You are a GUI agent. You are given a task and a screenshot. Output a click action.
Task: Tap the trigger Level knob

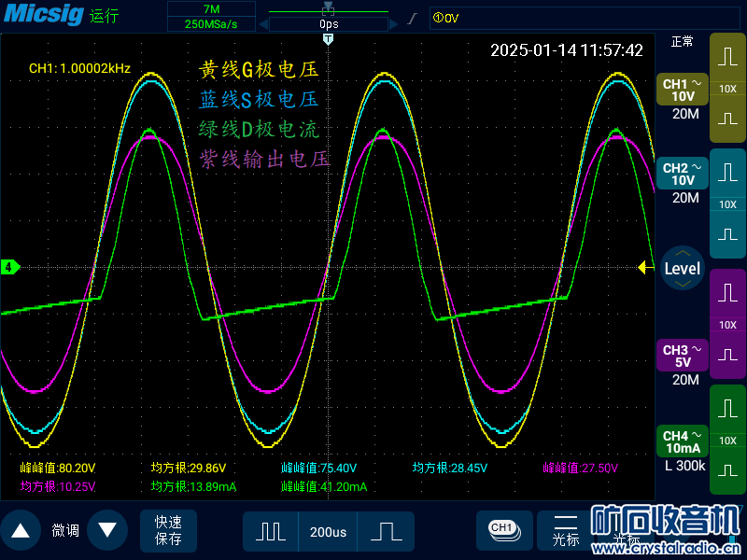click(683, 269)
